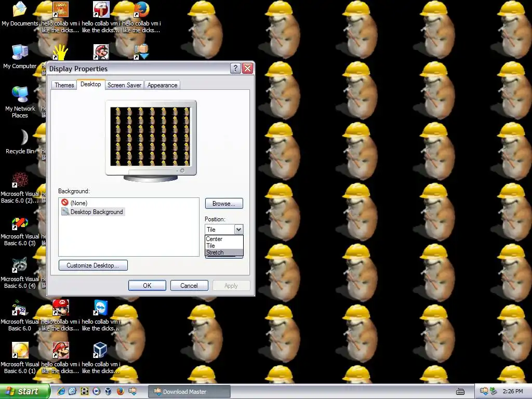Select the red hammer desktop shortcut
532x399 pixels.
[x=101, y=9]
